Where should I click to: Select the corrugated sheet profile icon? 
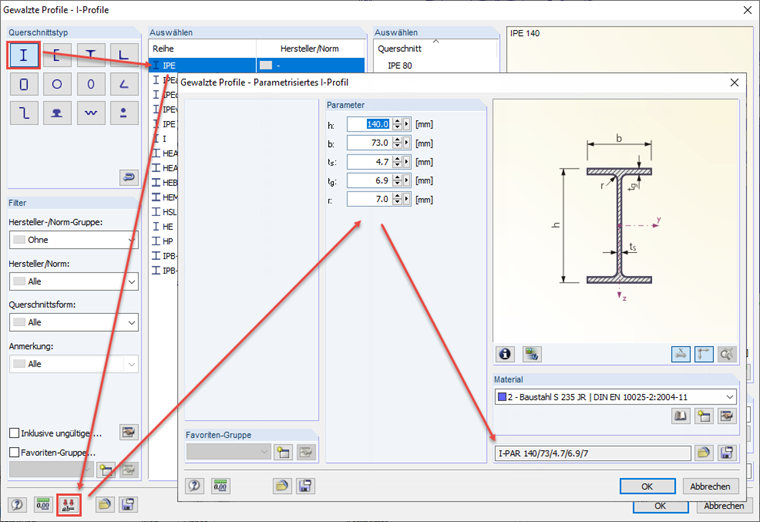click(91, 113)
